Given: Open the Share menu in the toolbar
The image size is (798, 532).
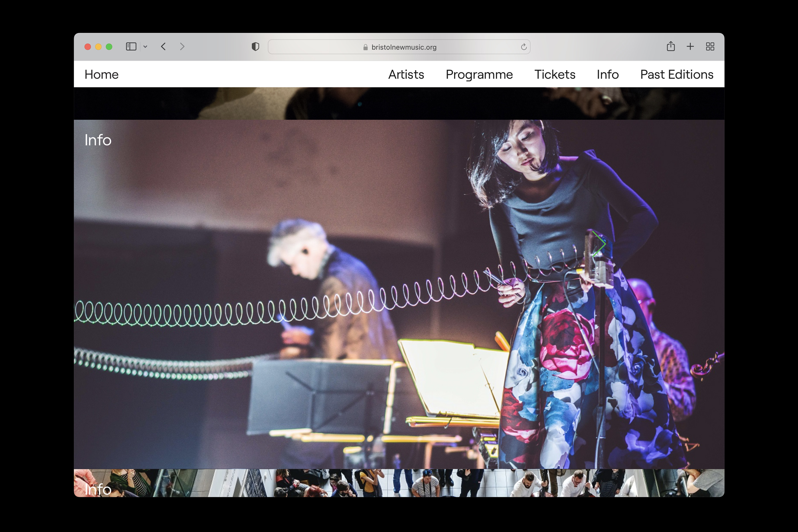Looking at the screenshot, I should pos(671,47).
